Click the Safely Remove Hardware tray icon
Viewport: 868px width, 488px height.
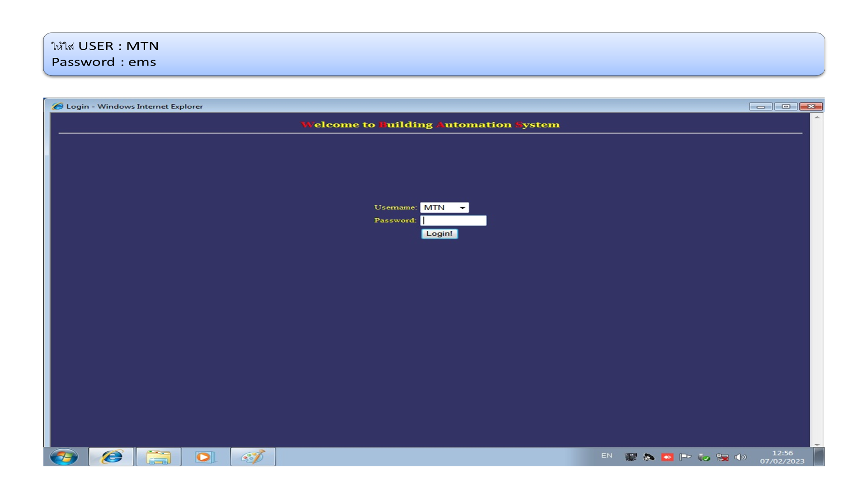click(704, 457)
